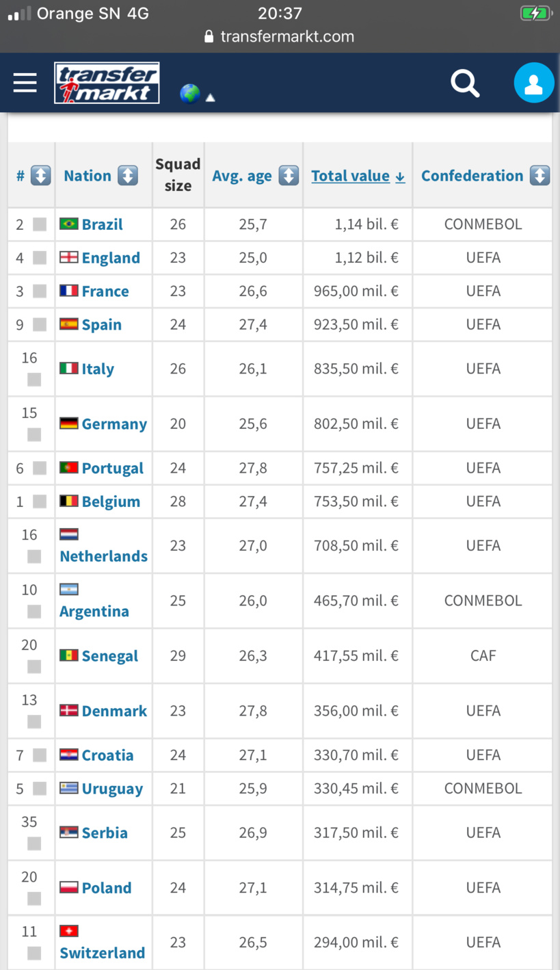Select the checkbox next to England
The height and width of the screenshot is (970, 560).
click(x=41, y=258)
